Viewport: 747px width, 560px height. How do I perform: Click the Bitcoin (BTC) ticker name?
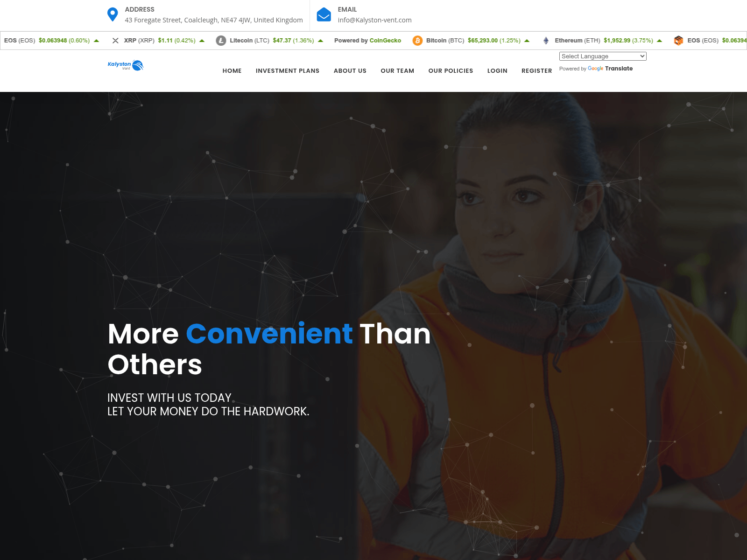[x=445, y=41]
